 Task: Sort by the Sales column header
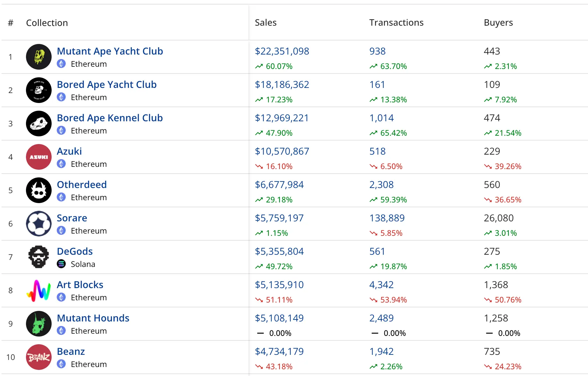pos(266,23)
